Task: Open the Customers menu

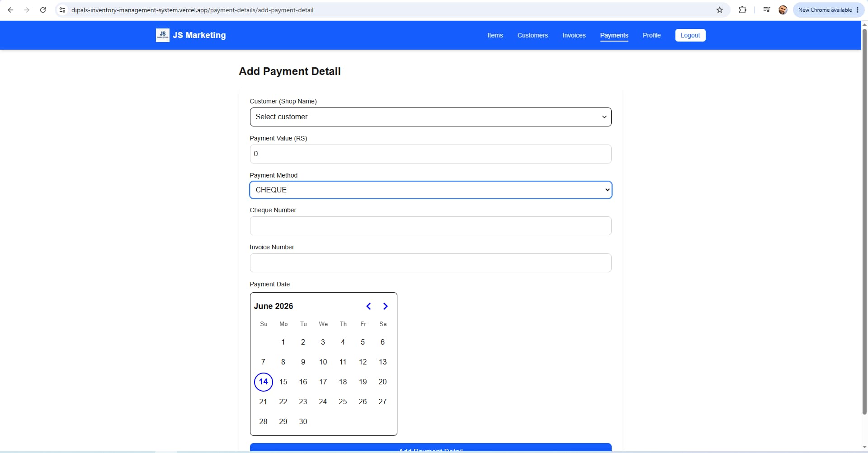Action: tap(533, 35)
